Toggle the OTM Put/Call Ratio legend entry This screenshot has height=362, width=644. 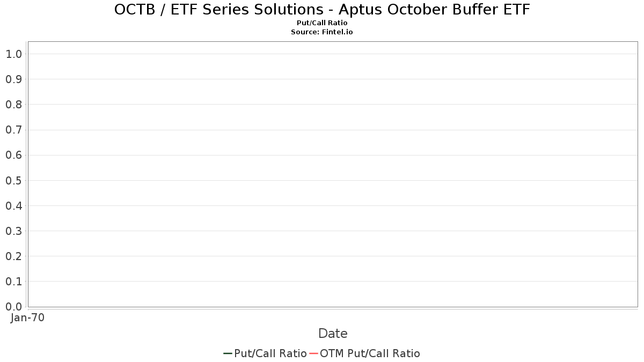[x=370, y=353]
